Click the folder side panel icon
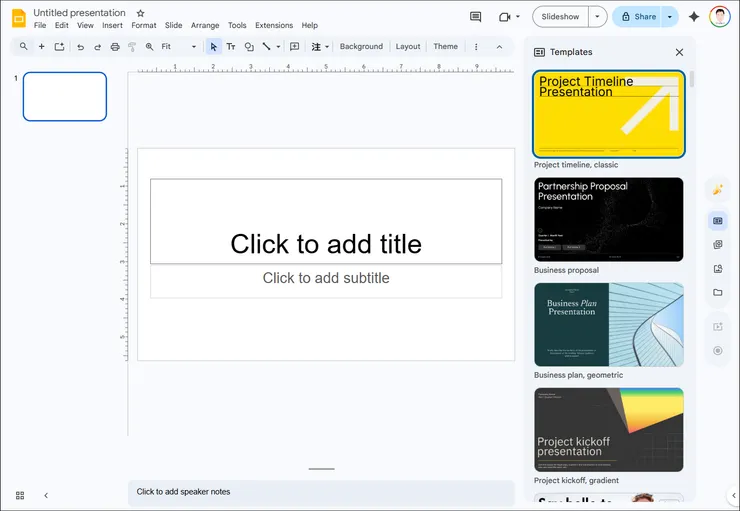This screenshot has width=740, height=511. pos(717,293)
